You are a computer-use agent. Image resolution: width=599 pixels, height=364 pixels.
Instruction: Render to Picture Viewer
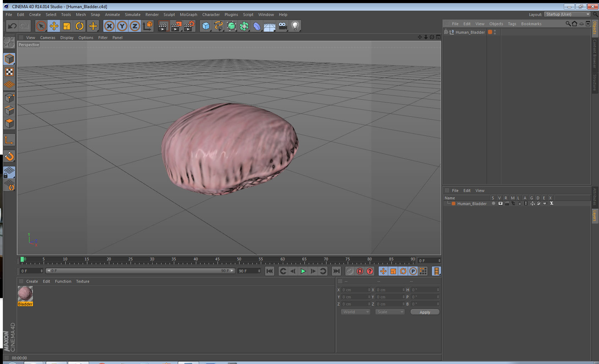coord(176,26)
